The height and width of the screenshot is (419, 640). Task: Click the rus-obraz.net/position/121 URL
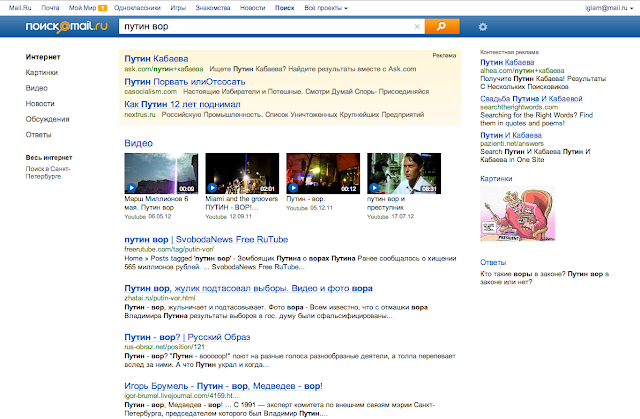(164, 347)
